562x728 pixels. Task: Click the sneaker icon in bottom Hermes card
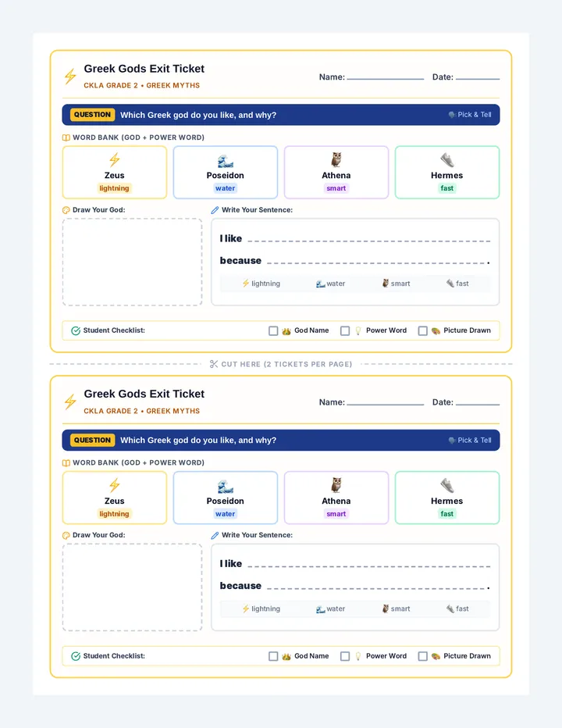447,486
